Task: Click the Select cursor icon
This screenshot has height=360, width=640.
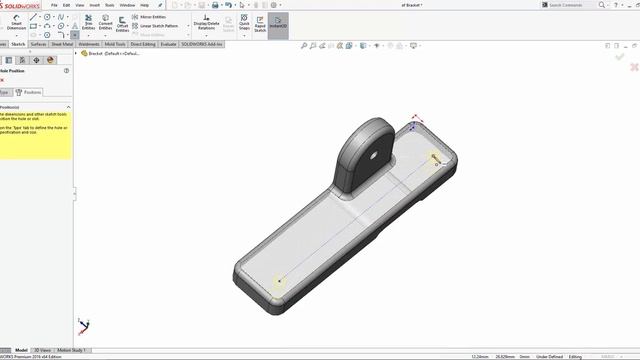Action: pos(242,5)
